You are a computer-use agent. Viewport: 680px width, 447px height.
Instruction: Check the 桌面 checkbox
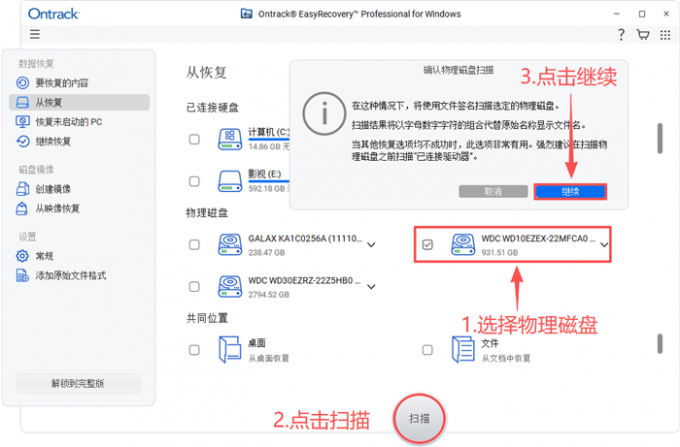coord(194,350)
